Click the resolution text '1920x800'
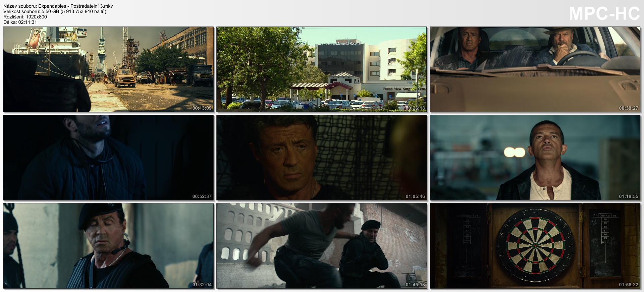The image size is (644, 292). (36, 17)
